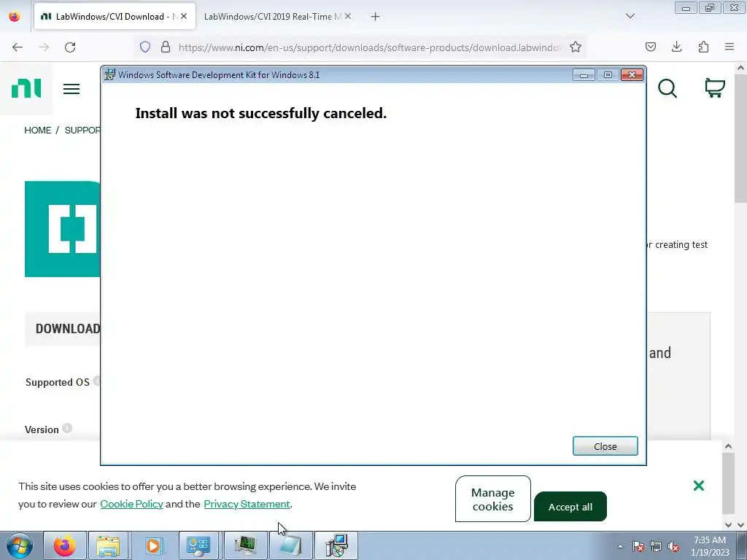This screenshot has width=747, height=560.
Task: Click the padlock site security icon
Action: click(166, 47)
